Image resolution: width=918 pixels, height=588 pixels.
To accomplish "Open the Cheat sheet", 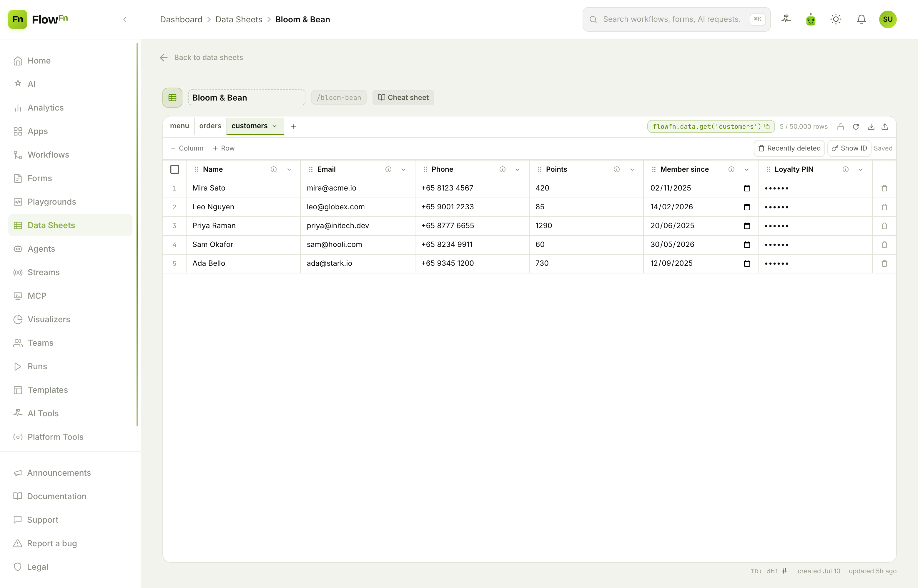I will click(x=403, y=98).
